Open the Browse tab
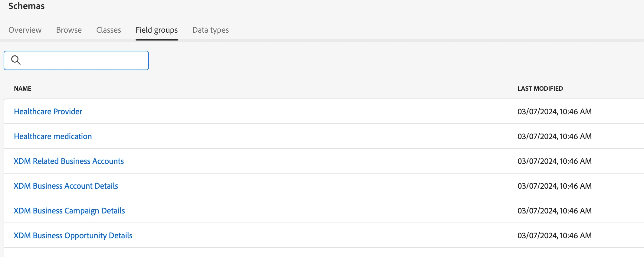Screen dimensions: 644x257 (69, 30)
